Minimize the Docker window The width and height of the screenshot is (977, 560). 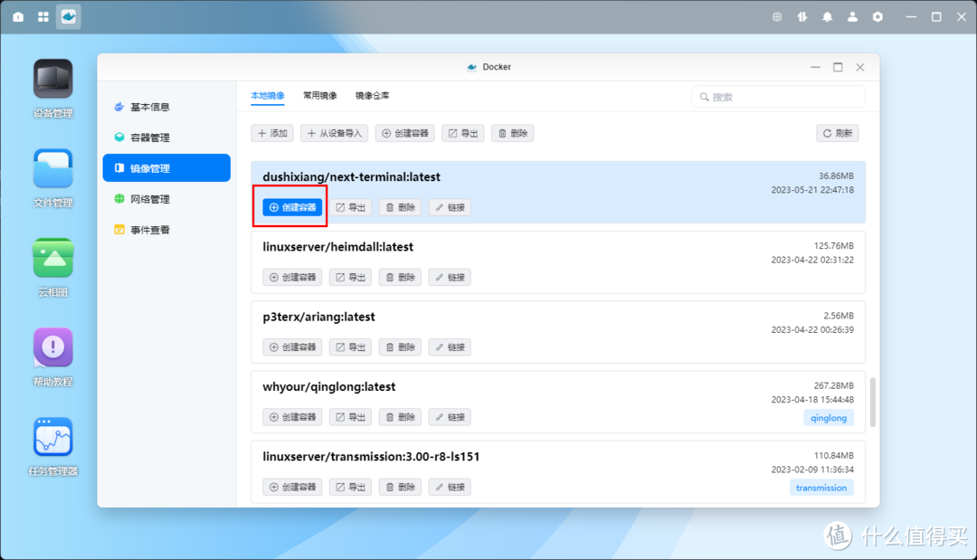click(x=815, y=67)
